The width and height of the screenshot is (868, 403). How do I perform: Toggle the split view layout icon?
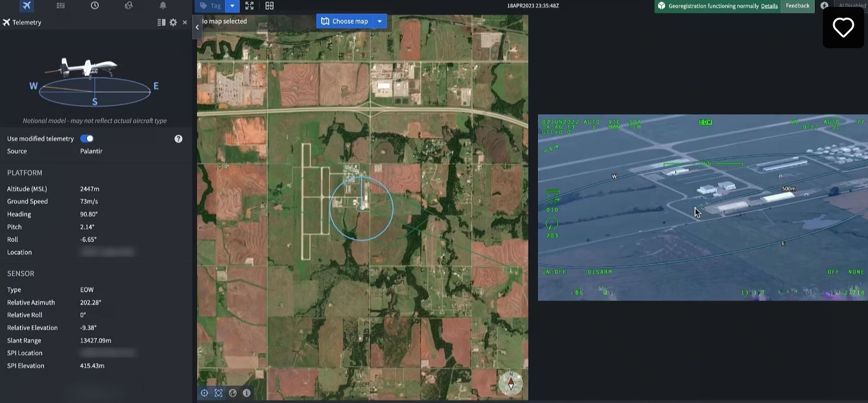269,6
